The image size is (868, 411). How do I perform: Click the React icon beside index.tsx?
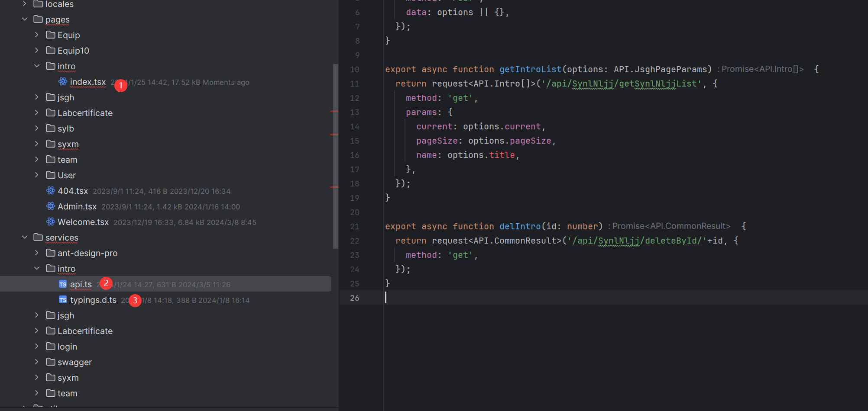[63, 82]
